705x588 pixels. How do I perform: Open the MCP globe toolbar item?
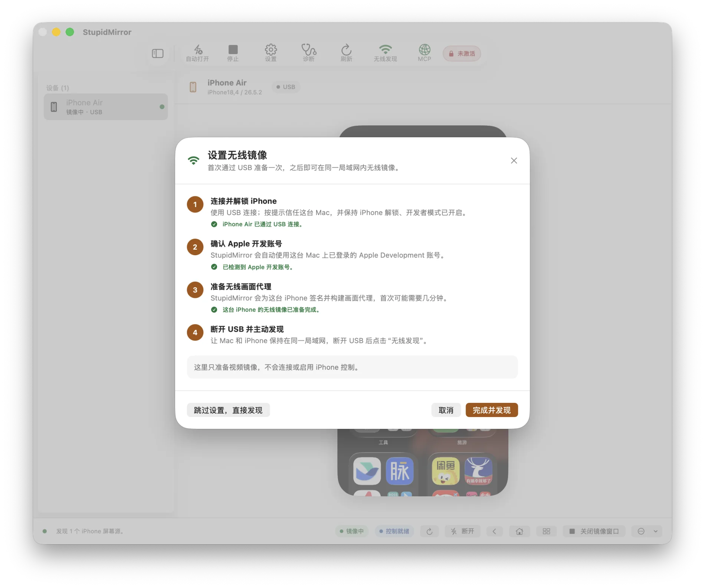(424, 53)
